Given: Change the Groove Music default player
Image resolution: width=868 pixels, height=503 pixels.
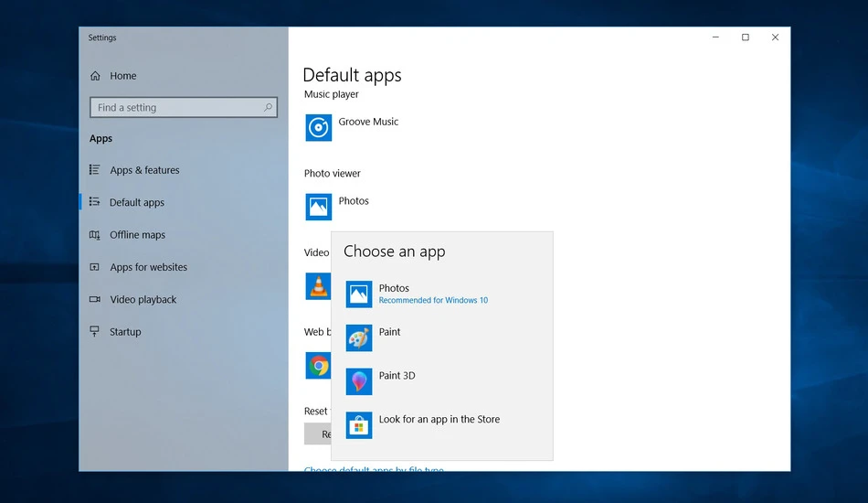Looking at the screenshot, I should 368,122.
